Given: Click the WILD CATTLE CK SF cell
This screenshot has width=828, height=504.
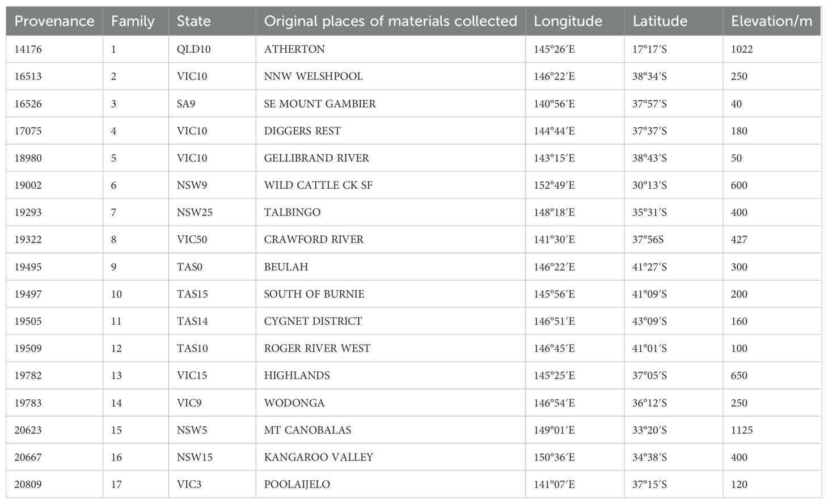Looking at the screenshot, I should [318, 185].
